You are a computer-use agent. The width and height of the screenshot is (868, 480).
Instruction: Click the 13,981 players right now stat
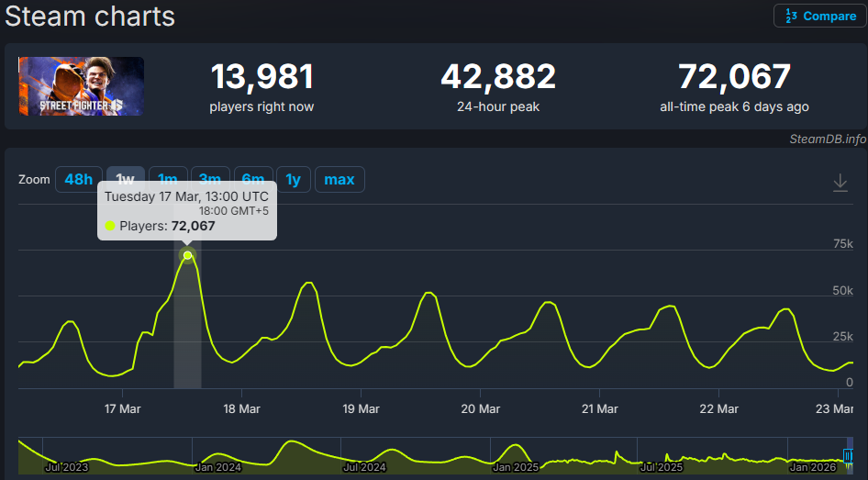(262, 78)
